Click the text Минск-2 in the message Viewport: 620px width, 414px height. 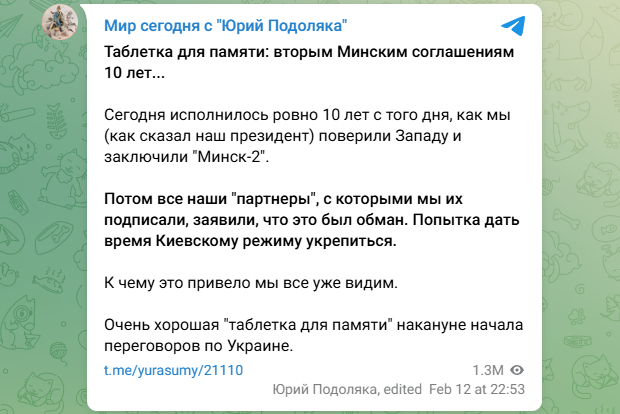click(x=231, y=157)
